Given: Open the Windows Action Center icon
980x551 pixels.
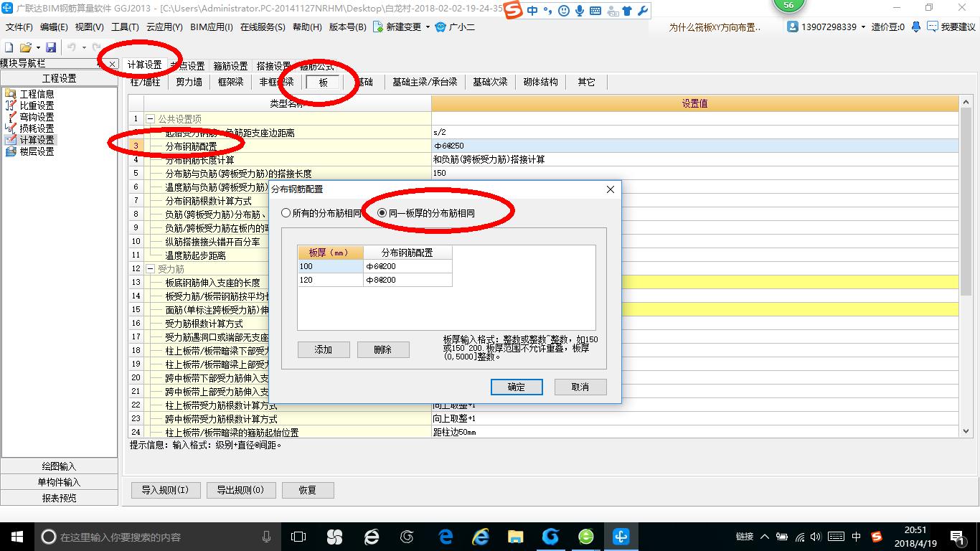Looking at the screenshot, I should pyautogui.click(x=958, y=536).
